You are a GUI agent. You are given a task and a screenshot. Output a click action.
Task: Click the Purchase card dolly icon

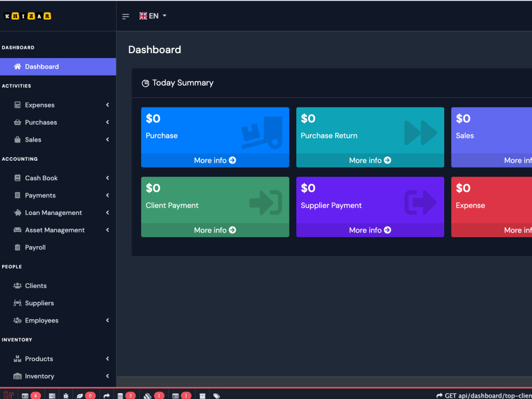(x=262, y=132)
